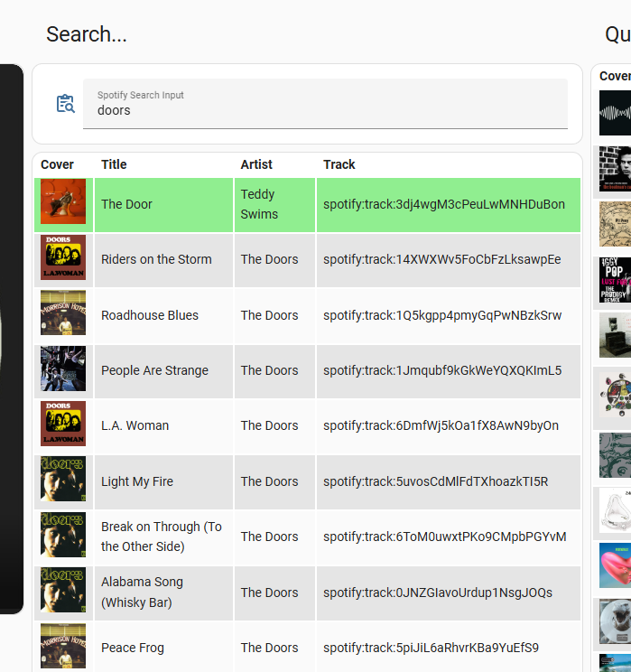Click track URI spotify:track:5piJiL6aRhvrKBa9YuEfS9
The width and height of the screenshot is (631, 672).
coord(431,648)
